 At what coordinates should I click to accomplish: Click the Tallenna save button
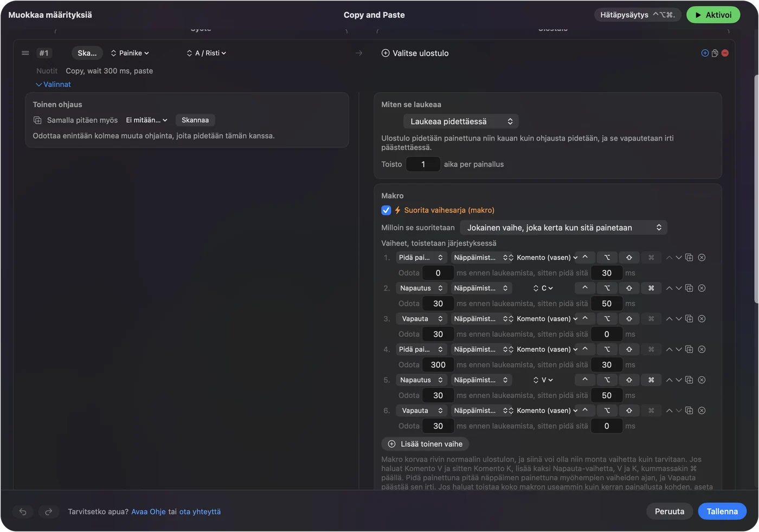[722, 511]
